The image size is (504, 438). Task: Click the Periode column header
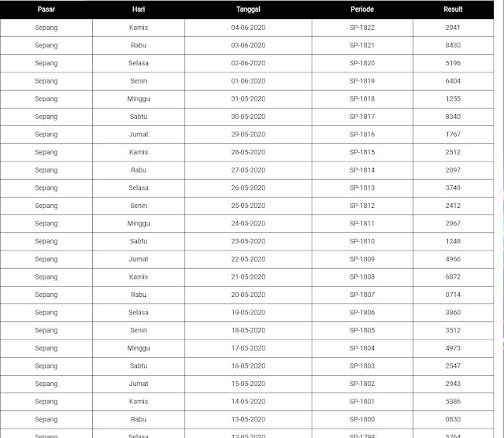pos(362,9)
